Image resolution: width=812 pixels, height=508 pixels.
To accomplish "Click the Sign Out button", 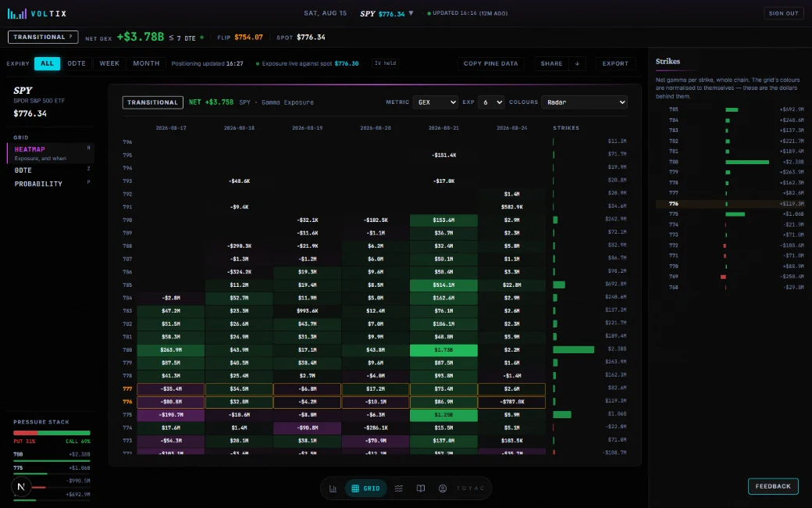I will (784, 13).
